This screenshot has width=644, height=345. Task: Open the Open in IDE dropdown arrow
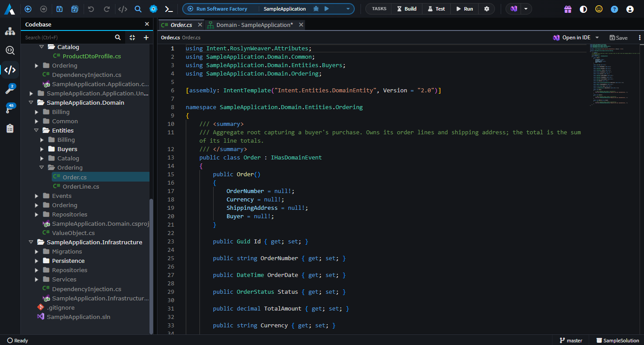[x=597, y=38]
